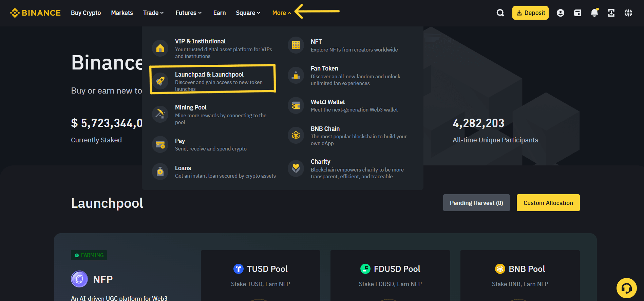Click the BNB Pool coin icon
644x301 pixels.
pos(500,269)
